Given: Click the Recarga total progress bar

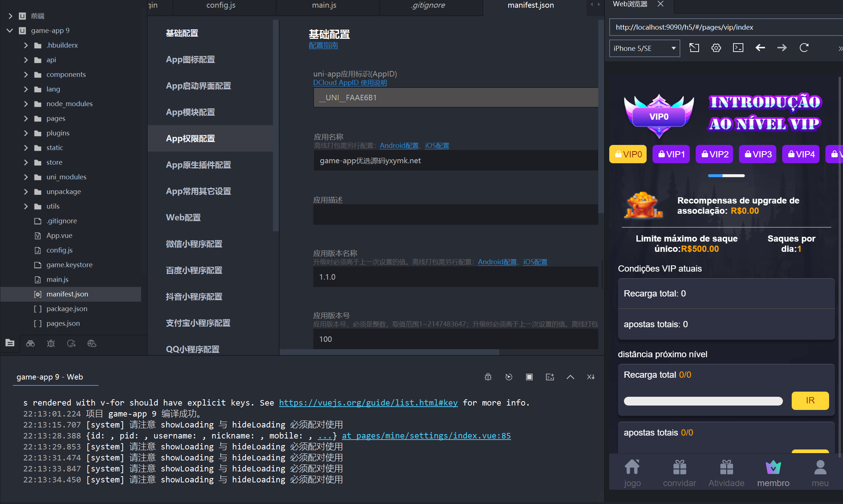Looking at the screenshot, I should tap(703, 401).
